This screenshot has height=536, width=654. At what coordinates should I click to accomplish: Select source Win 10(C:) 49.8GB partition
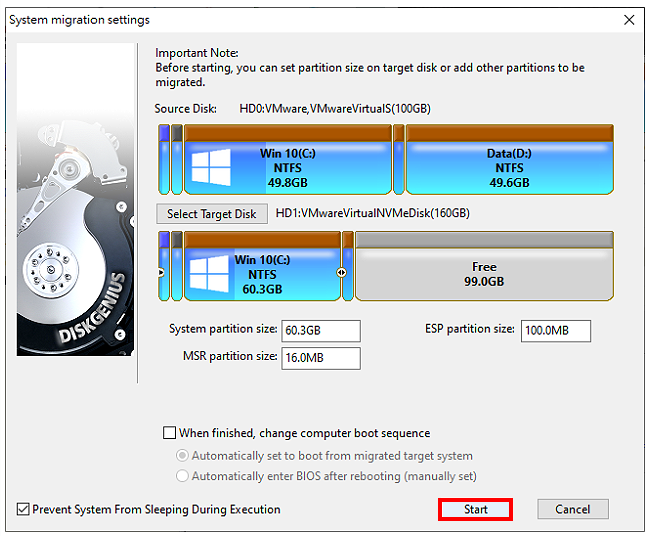288,159
